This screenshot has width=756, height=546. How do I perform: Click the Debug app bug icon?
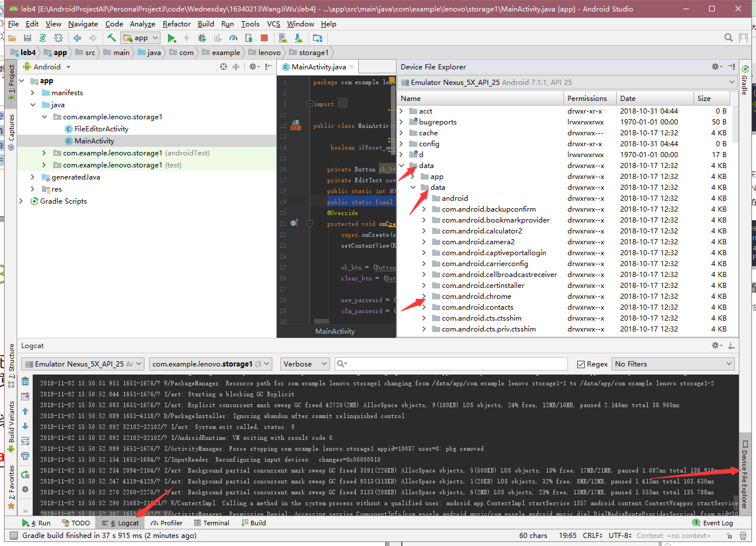(x=202, y=38)
